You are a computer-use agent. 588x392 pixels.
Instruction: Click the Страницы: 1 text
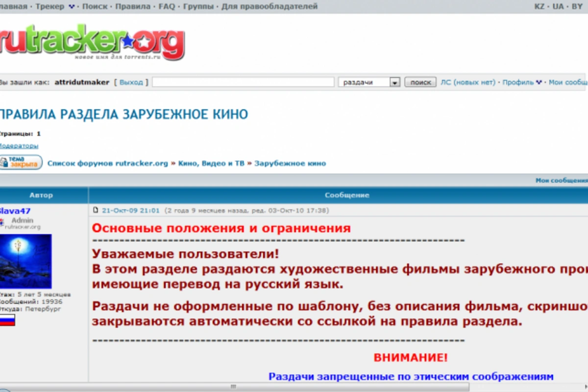point(20,133)
